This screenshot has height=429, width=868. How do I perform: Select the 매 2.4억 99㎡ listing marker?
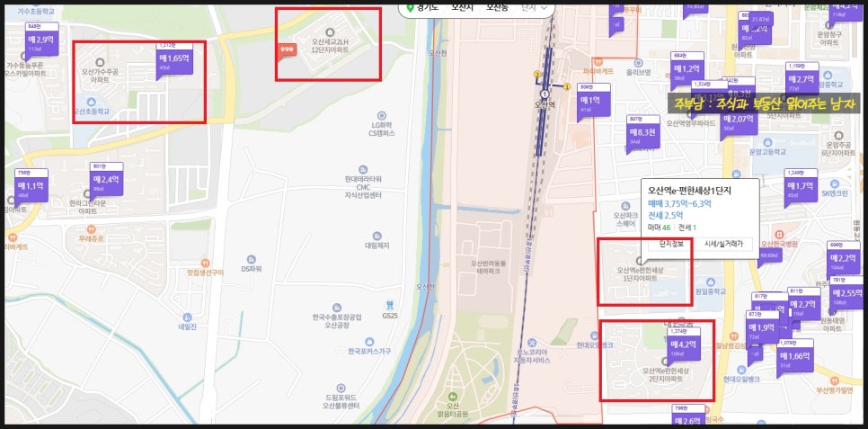[x=106, y=181]
